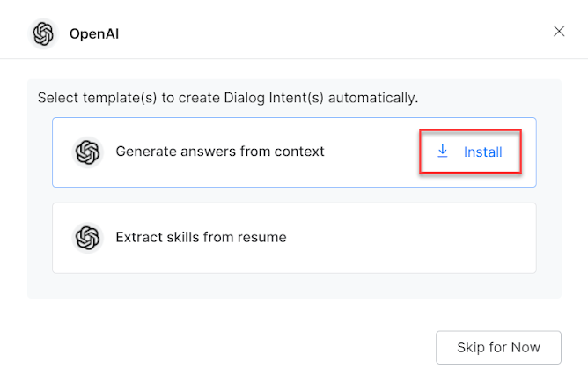This screenshot has width=588, height=377.
Task: Click the OpenAI logo in dialog header
Action: tap(43, 34)
